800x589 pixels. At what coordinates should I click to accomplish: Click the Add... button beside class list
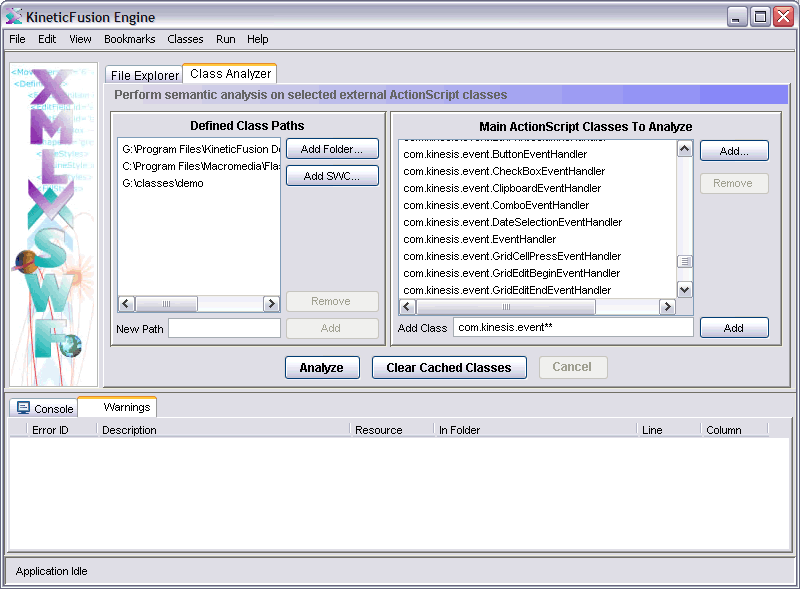(x=734, y=151)
